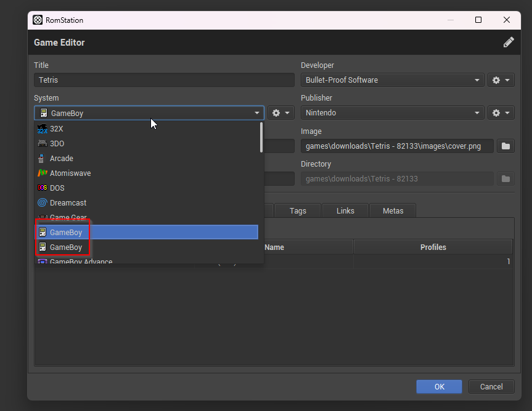
Task: Click the Directory path field
Action: (397, 179)
